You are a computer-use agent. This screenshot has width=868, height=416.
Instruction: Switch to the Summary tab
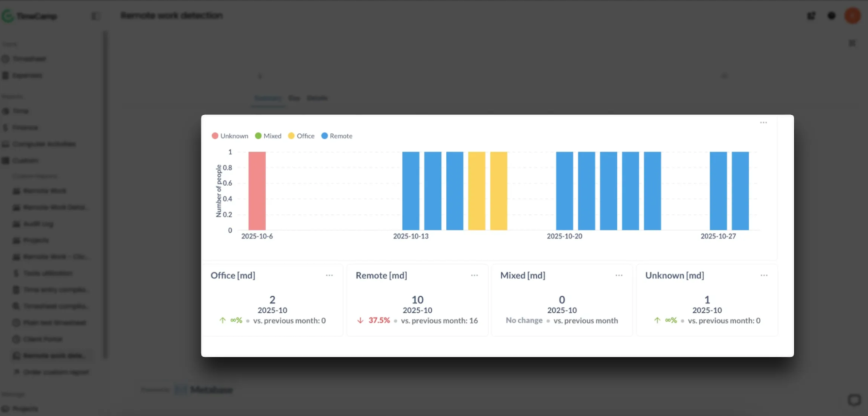pyautogui.click(x=267, y=98)
